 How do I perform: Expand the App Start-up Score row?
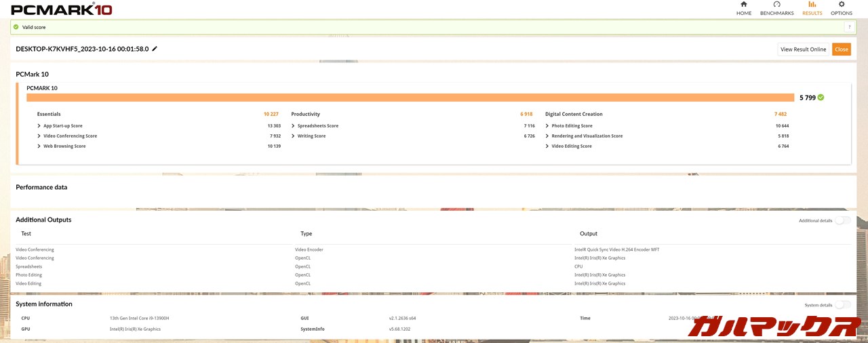click(39, 126)
